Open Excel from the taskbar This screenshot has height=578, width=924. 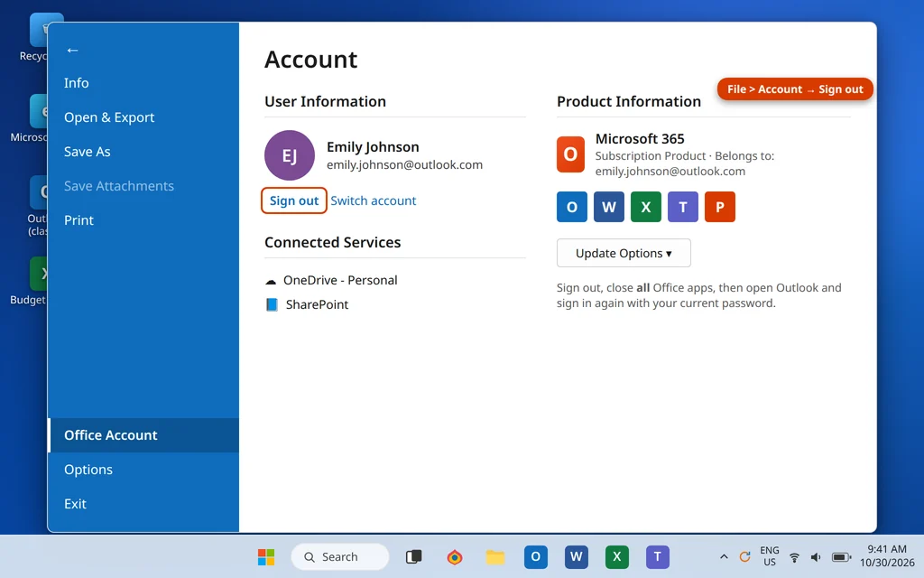pos(617,556)
